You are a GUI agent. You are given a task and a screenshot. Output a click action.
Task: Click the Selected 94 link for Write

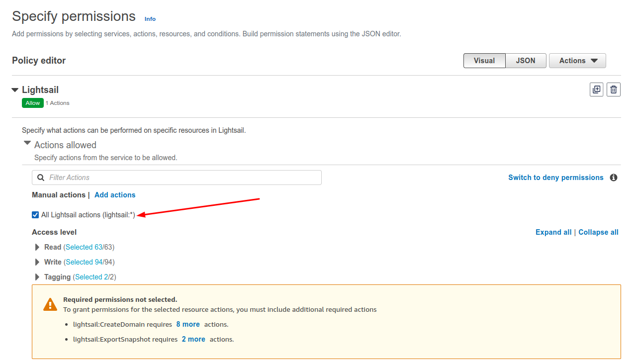[84, 262]
